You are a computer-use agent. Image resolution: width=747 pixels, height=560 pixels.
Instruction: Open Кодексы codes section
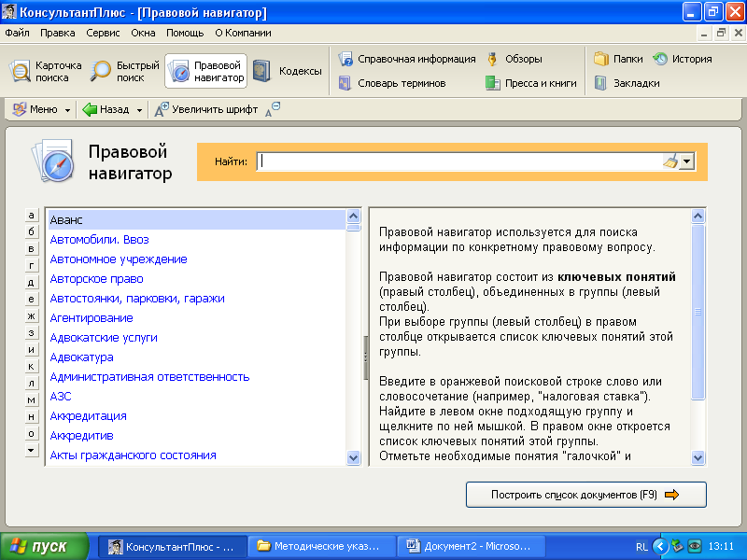tap(288, 72)
